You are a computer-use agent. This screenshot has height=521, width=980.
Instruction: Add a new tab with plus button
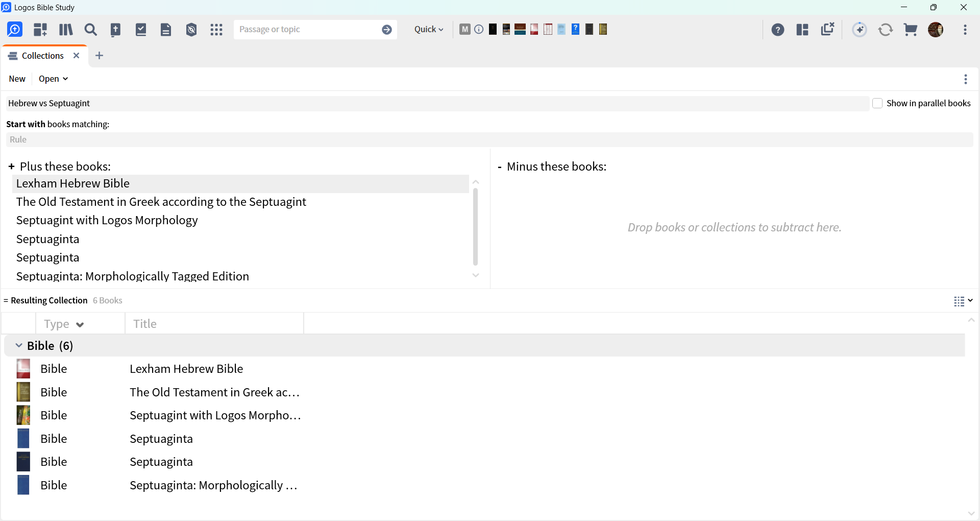pyautogui.click(x=100, y=56)
